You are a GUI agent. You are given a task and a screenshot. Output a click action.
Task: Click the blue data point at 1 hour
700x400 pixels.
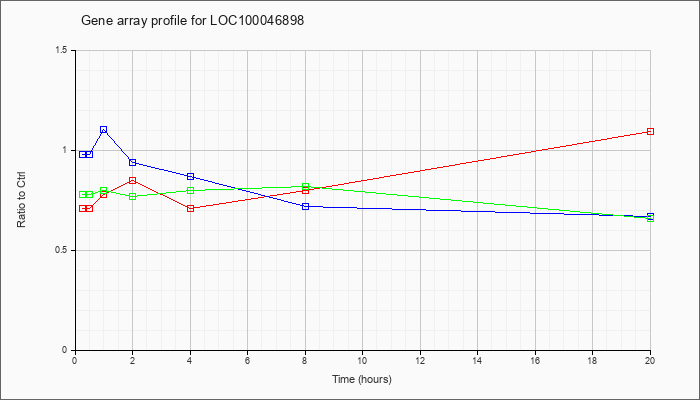click(104, 130)
